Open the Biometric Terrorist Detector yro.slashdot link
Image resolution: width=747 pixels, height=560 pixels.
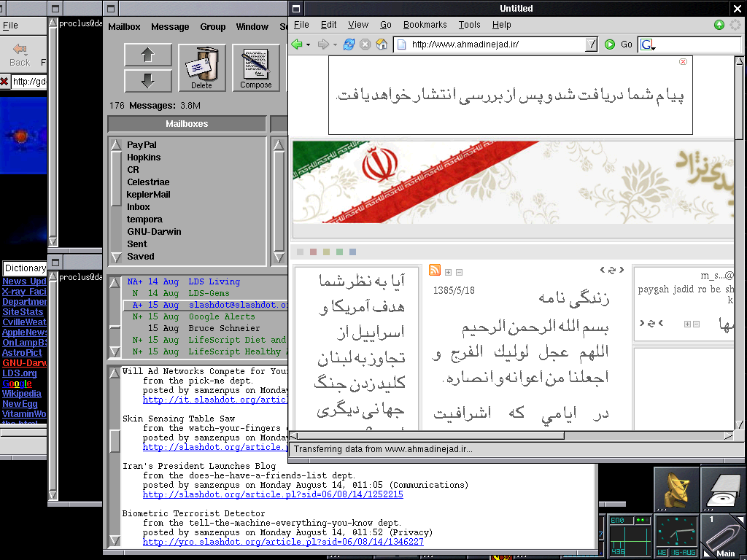(x=283, y=542)
